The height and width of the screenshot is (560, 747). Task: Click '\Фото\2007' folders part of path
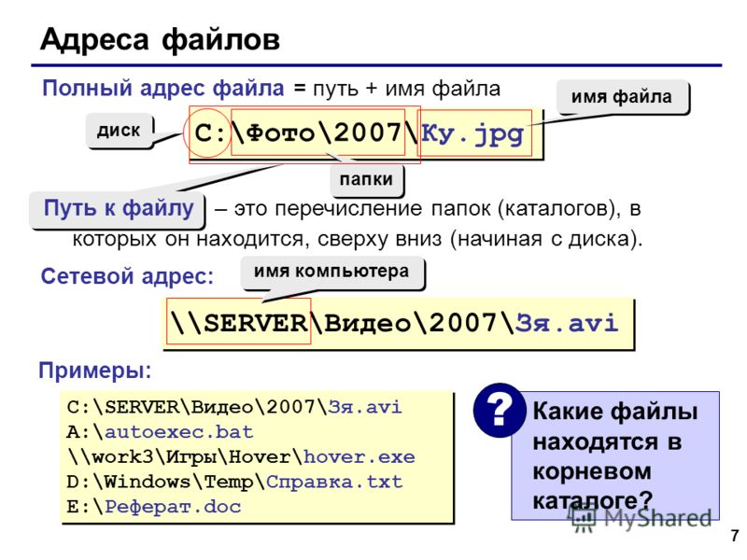pos(317,133)
